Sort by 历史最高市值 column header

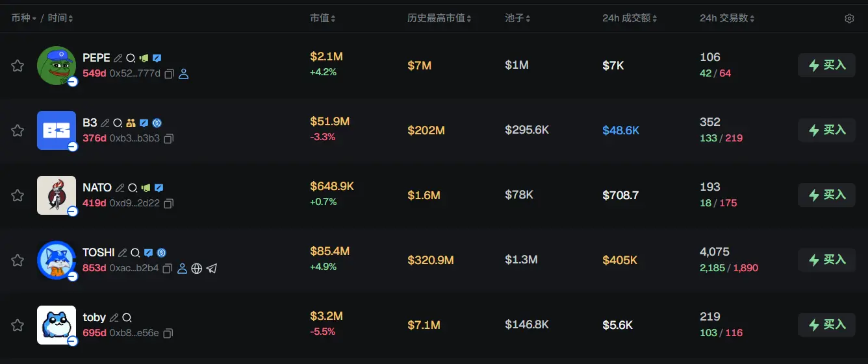coord(439,18)
